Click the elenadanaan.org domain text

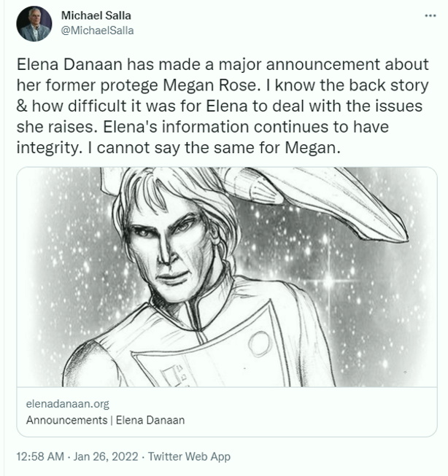click(67, 405)
